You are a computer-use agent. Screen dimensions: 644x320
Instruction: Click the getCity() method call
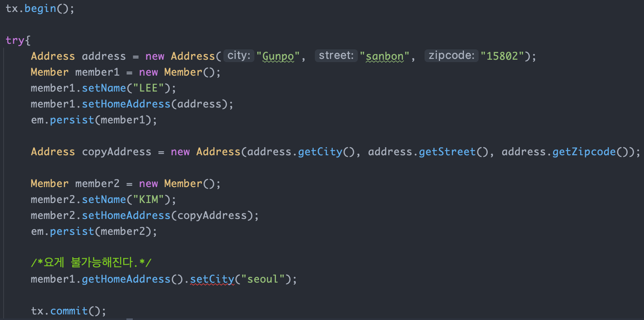click(x=326, y=152)
